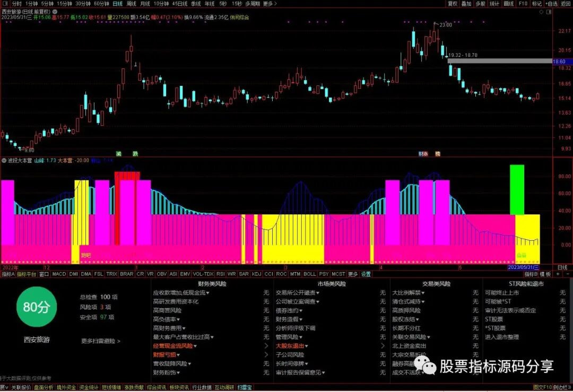Screen dimensions: 573x392
Task: Click the 减 marker on price chart
Action: click(118, 154)
